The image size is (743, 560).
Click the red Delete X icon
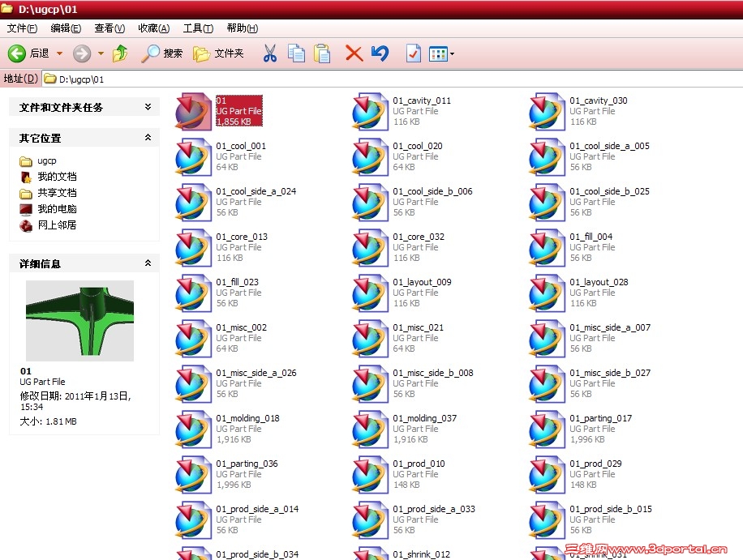point(354,53)
